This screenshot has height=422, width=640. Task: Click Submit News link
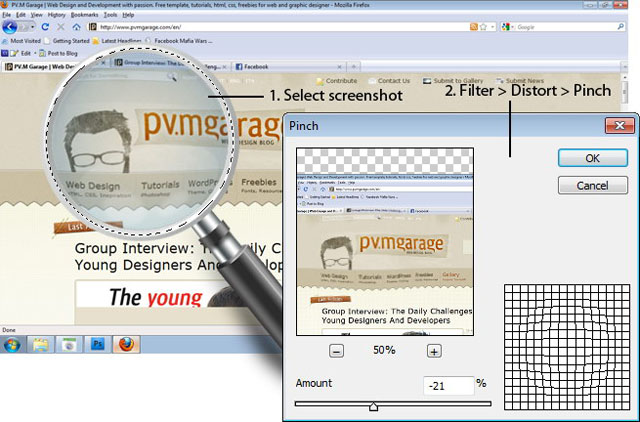click(x=520, y=81)
